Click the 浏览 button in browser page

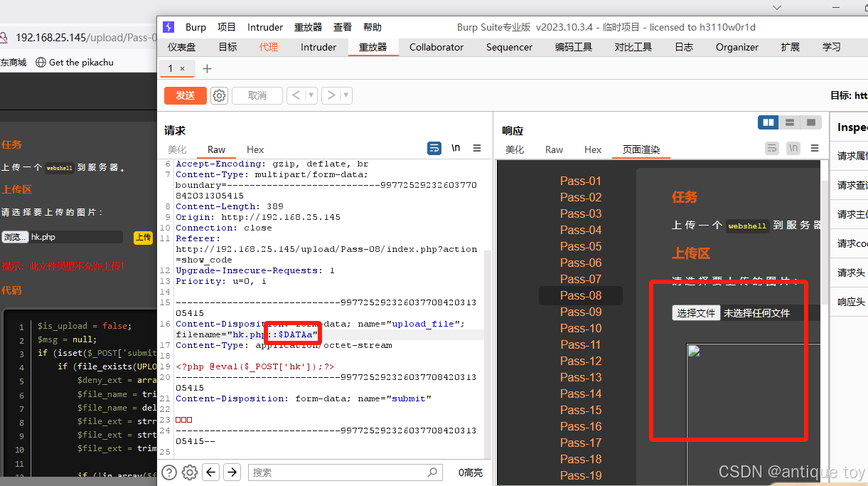tap(15, 237)
